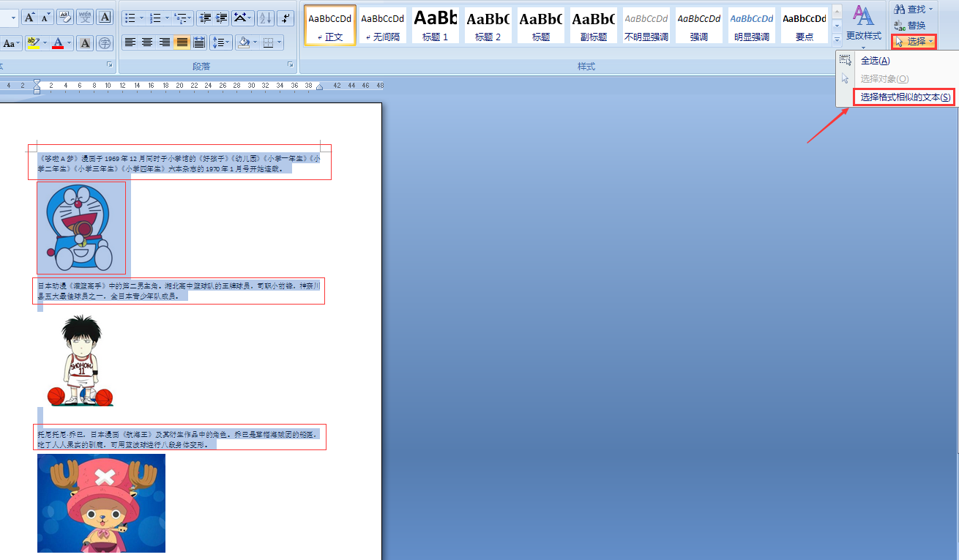Click the 替换 (Replace) button
This screenshot has width=959, height=560.
pos(910,26)
